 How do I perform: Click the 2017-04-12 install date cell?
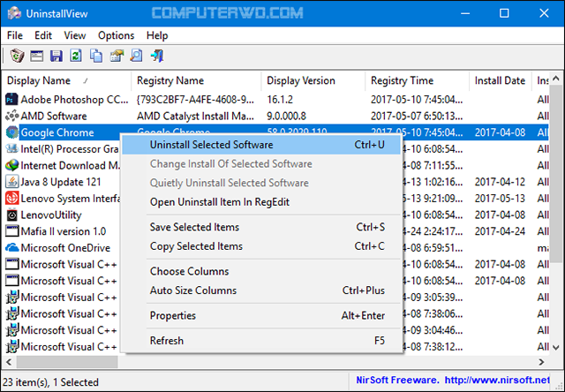pyautogui.click(x=501, y=182)
